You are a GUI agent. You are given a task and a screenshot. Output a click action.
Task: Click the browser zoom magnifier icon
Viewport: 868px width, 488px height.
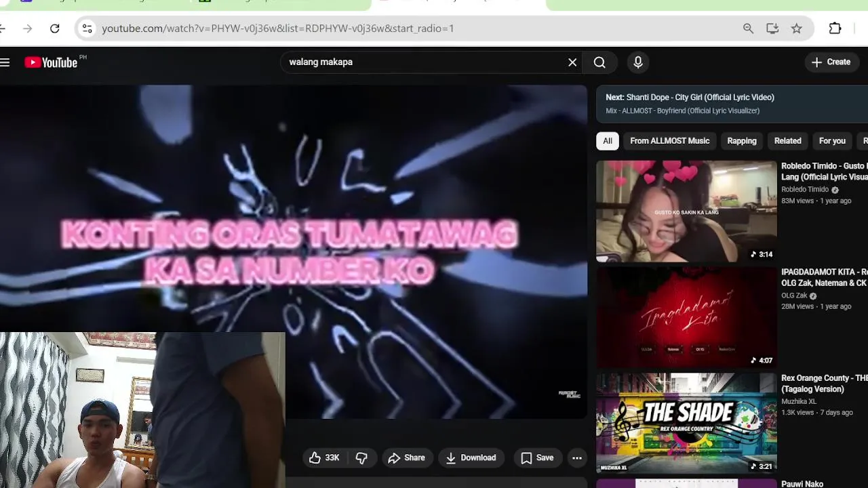coord(748,28)
